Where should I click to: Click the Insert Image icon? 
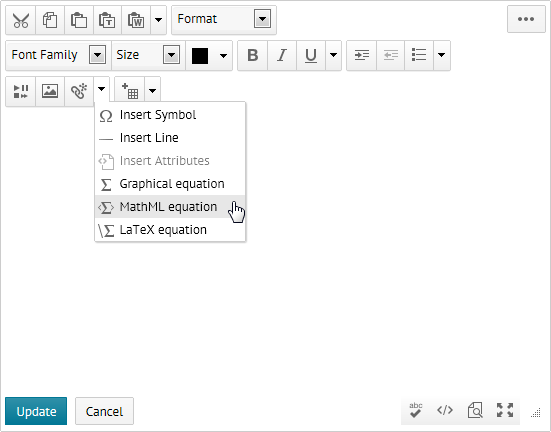50,91
